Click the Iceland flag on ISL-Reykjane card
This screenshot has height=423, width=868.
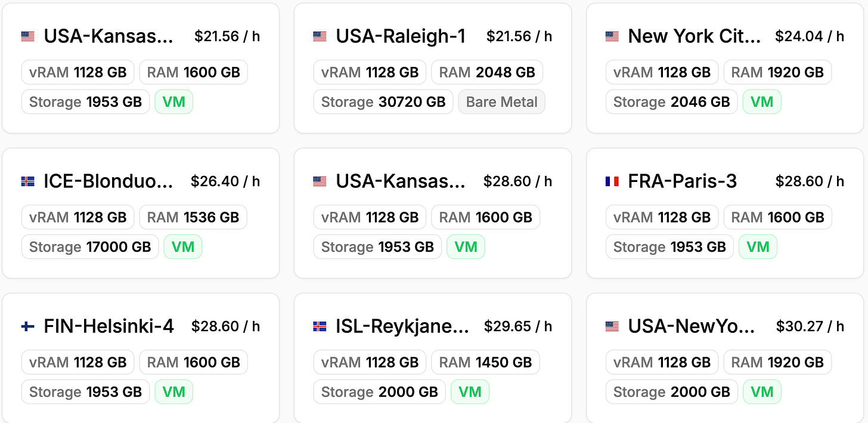[x=320, y=326]
